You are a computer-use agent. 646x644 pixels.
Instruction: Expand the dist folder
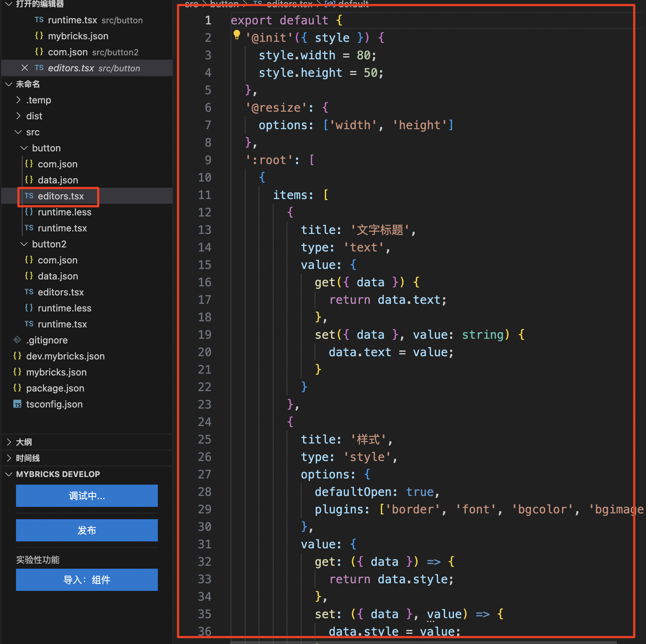pos(18,116)
